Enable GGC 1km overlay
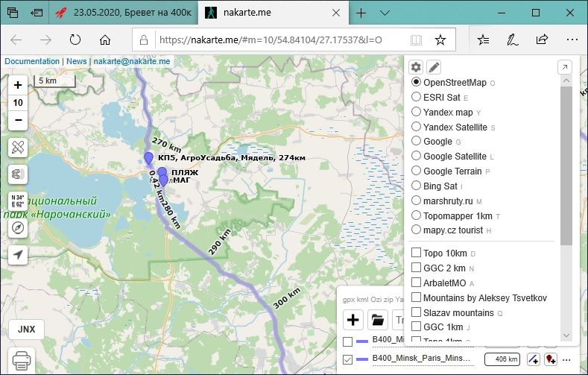Viewport: 588px width, 375px height. point(416,327)
